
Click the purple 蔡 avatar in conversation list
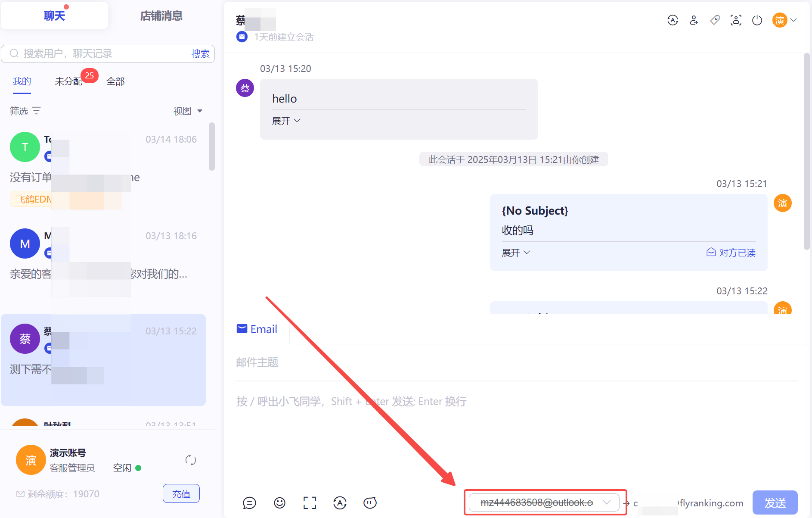25,339
